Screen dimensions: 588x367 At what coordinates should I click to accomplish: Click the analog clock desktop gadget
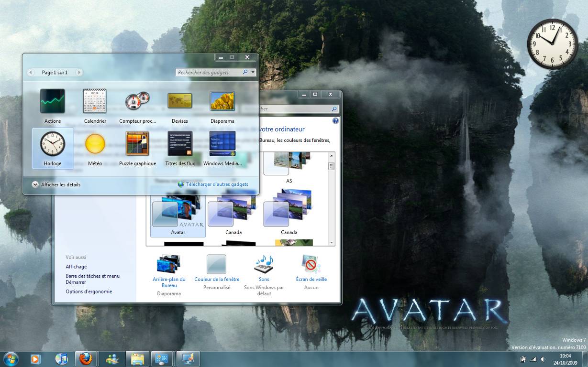(x=552, y=44)
